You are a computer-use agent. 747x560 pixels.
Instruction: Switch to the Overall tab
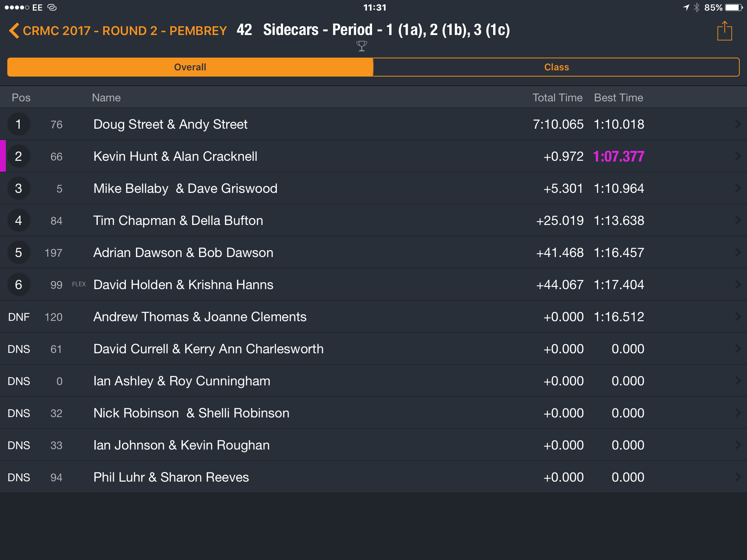[190, 67]
